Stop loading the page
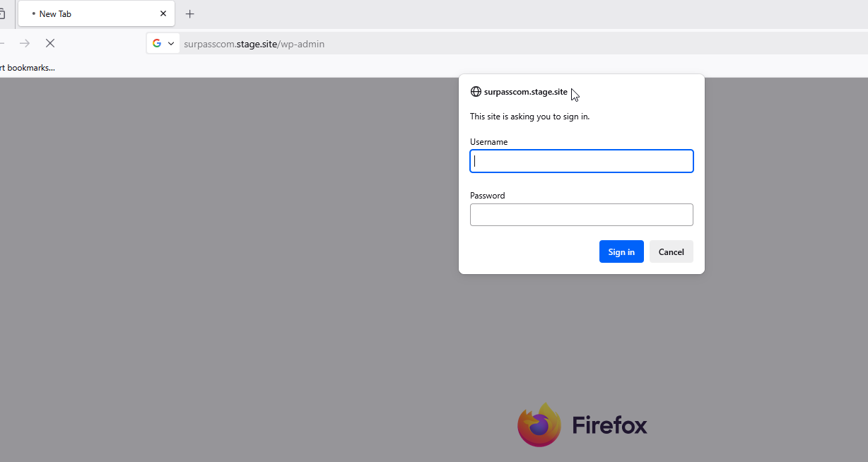The width and height of the screenshot is (868, 462). click(49, 43)
